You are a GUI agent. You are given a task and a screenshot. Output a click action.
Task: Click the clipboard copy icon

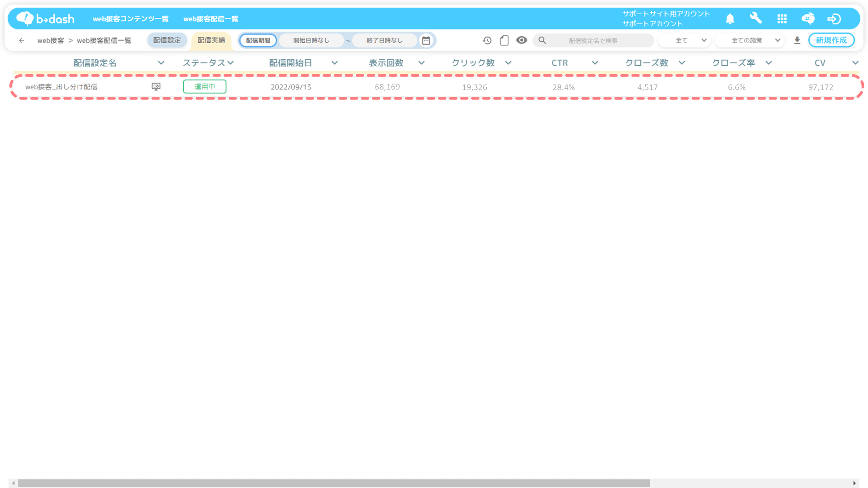click(x=504, y=40)
